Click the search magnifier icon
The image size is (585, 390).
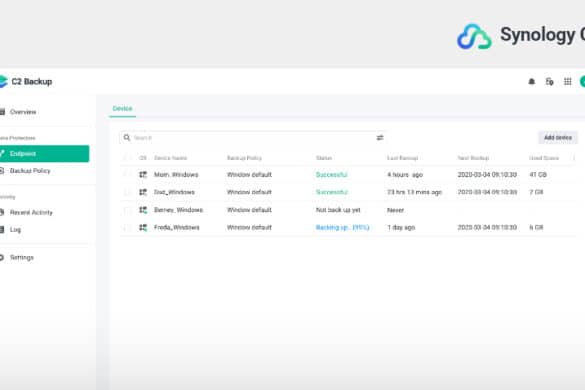pos(127,138)
